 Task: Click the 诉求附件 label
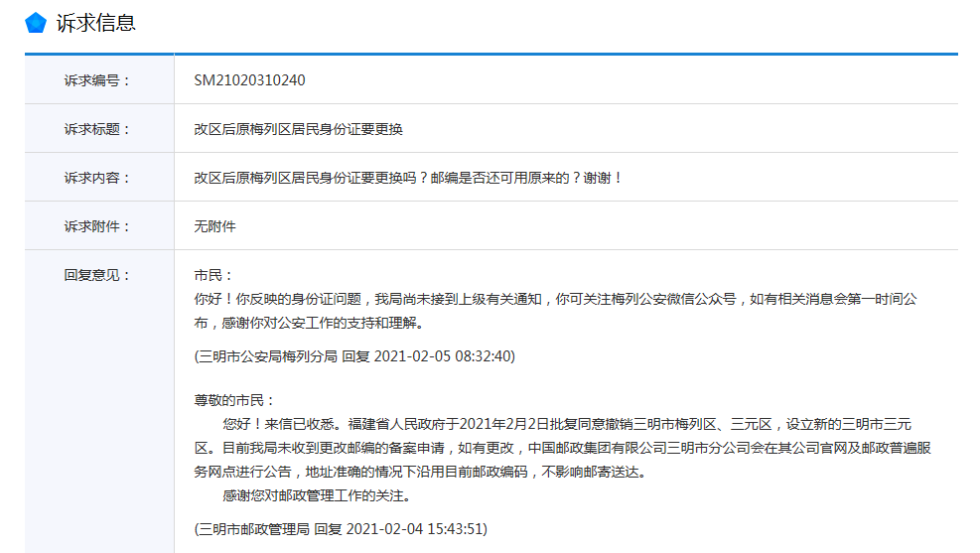pos(97,226)
